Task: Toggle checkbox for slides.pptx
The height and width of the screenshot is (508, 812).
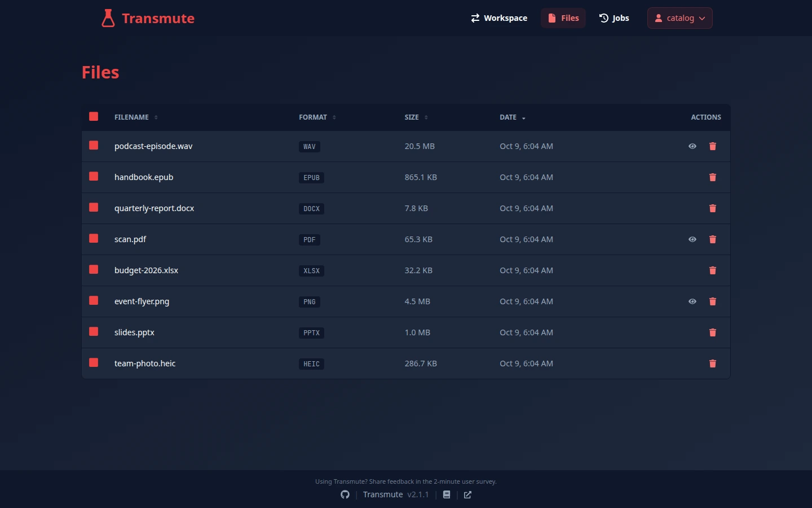Action: 94,331
